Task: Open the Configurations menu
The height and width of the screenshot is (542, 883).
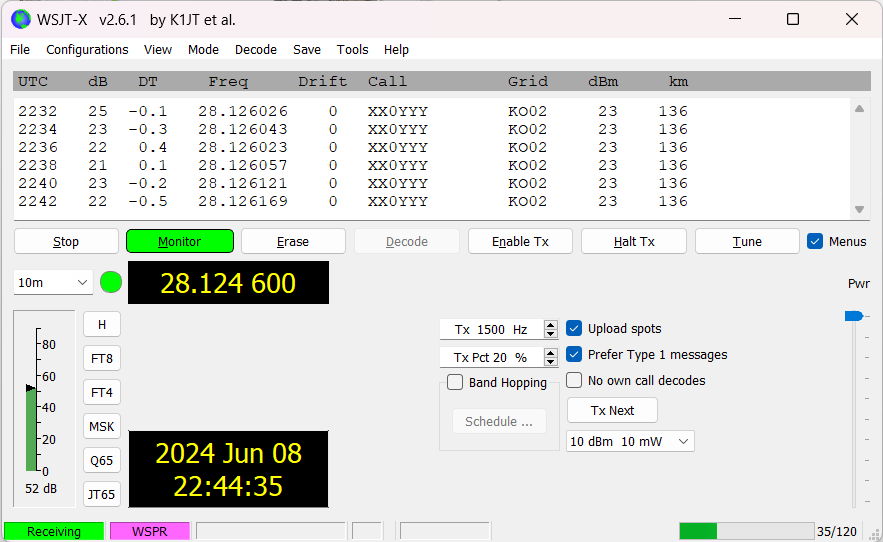Action: pos(87,50)
